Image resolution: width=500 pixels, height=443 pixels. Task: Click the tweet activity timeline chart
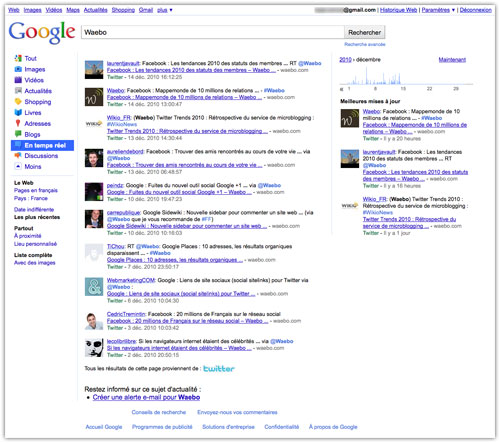point(406,76)
